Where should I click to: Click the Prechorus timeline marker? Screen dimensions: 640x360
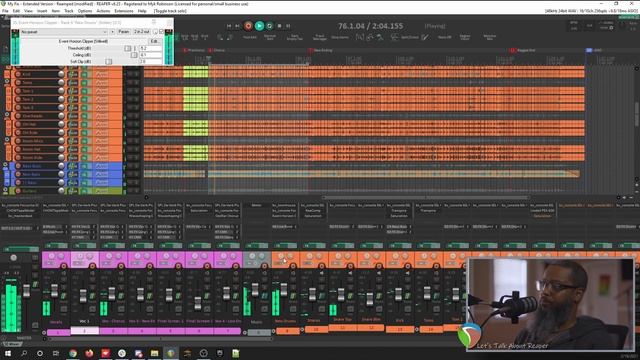193,50
